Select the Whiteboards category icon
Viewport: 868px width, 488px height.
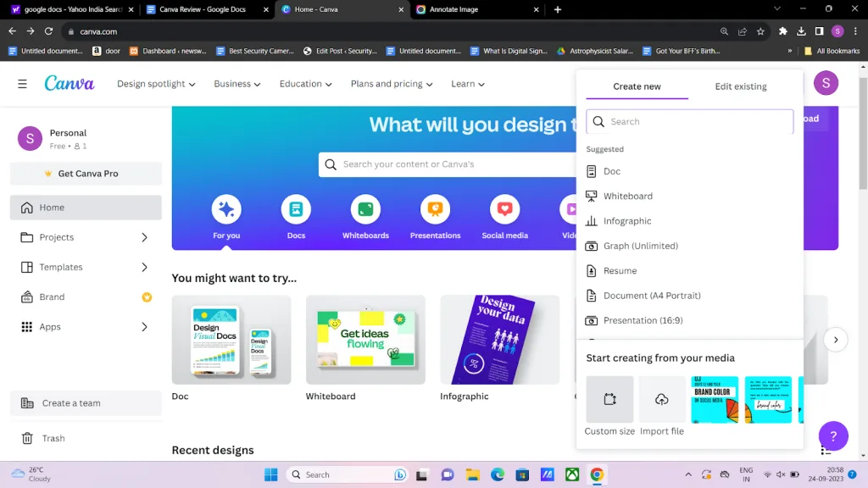point(365,208)
